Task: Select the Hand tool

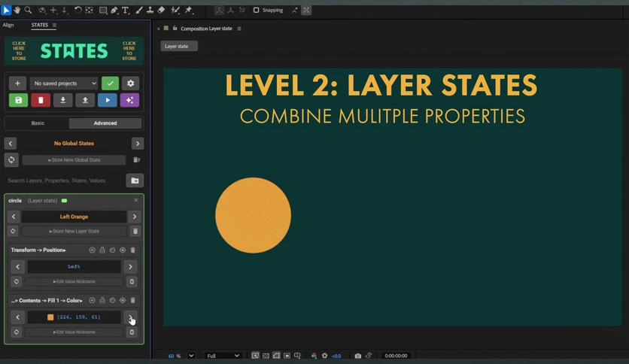Action: pyautogui.click(x=17, y=10)
